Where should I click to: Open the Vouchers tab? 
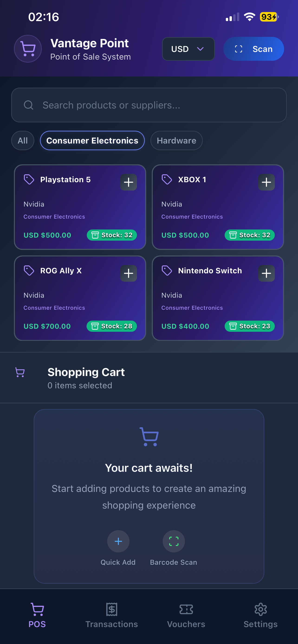tap(186, 615)
